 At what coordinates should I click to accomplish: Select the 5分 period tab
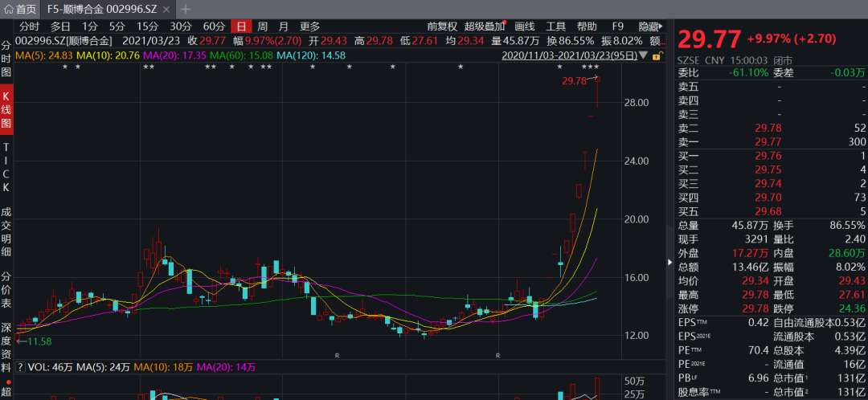tap(117, 26)
